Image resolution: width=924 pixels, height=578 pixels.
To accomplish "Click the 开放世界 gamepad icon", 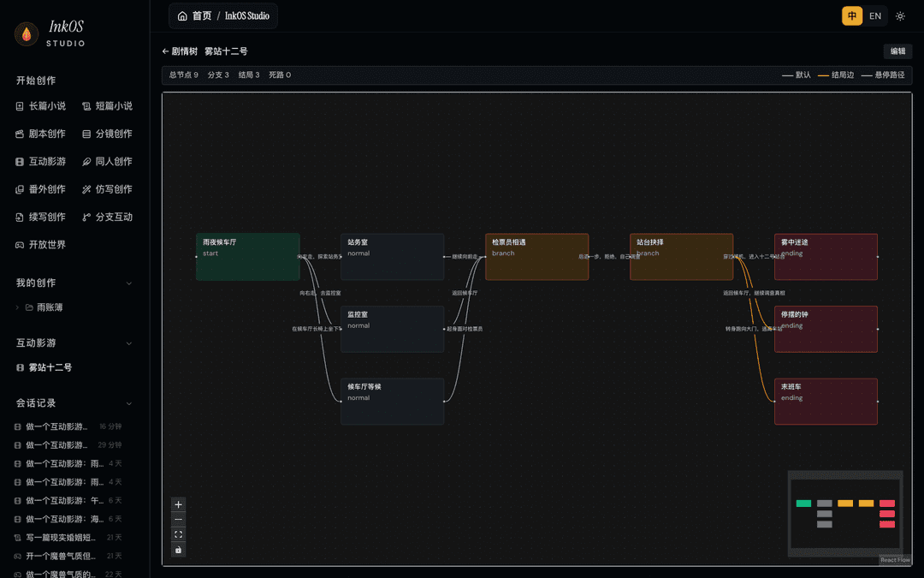I will pyautogui.click(x=20, y=245).
